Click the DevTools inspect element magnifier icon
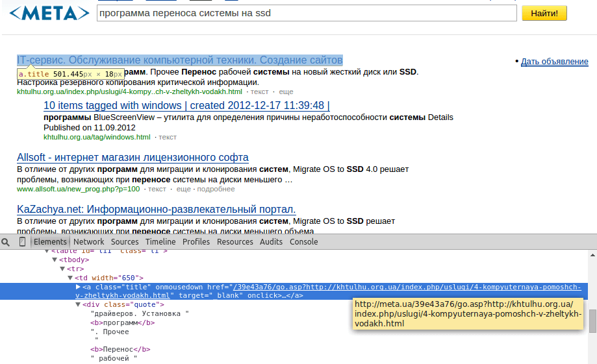The height and width of the screenshot is (364, 597). [x=6, y=242]
